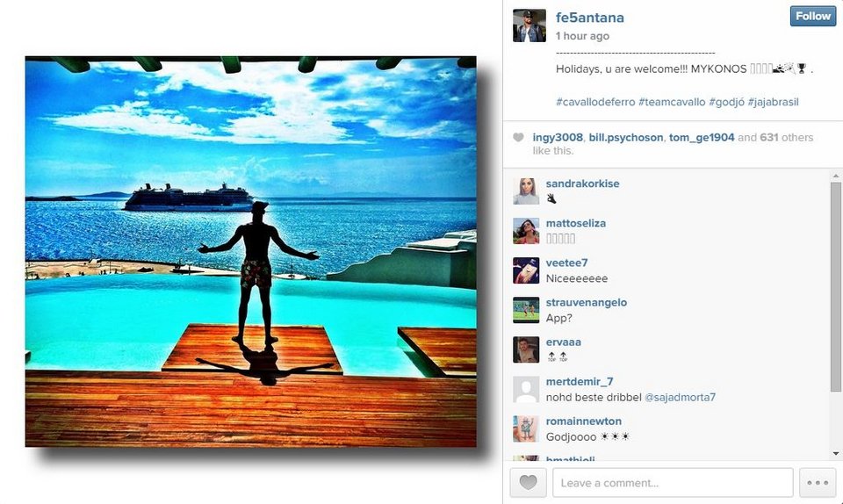Open the fe5antana username link
The image size is (843, 504).
tap(590, 18)
